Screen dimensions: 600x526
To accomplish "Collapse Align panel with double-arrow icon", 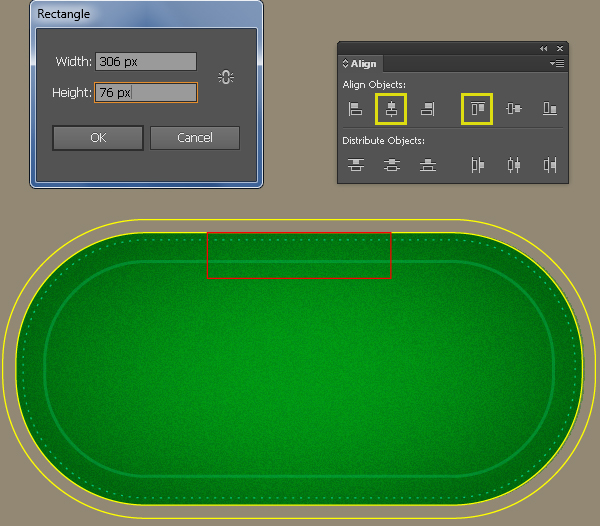I will tap(543, 49).
